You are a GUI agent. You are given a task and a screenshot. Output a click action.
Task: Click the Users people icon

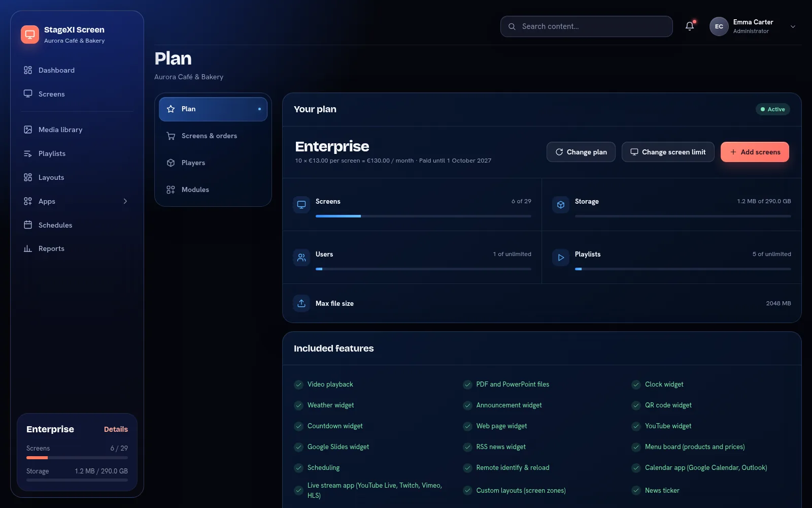301,258
